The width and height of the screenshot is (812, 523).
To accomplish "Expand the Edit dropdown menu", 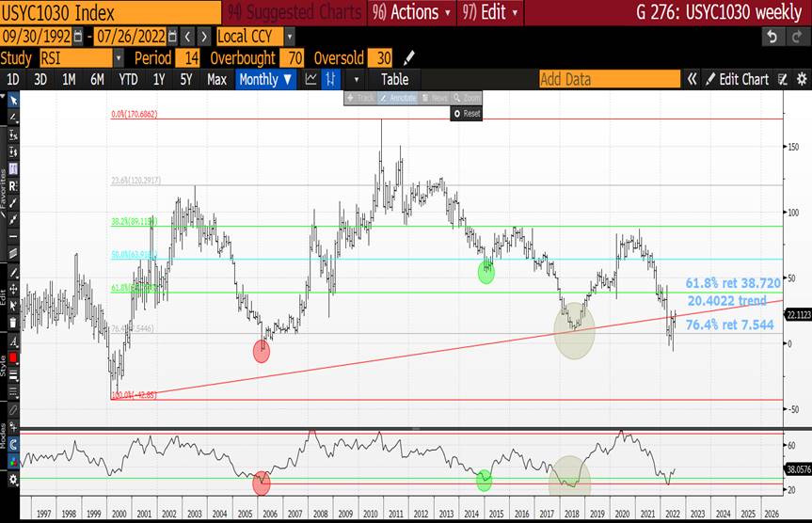I will click(x=490, y=12).
